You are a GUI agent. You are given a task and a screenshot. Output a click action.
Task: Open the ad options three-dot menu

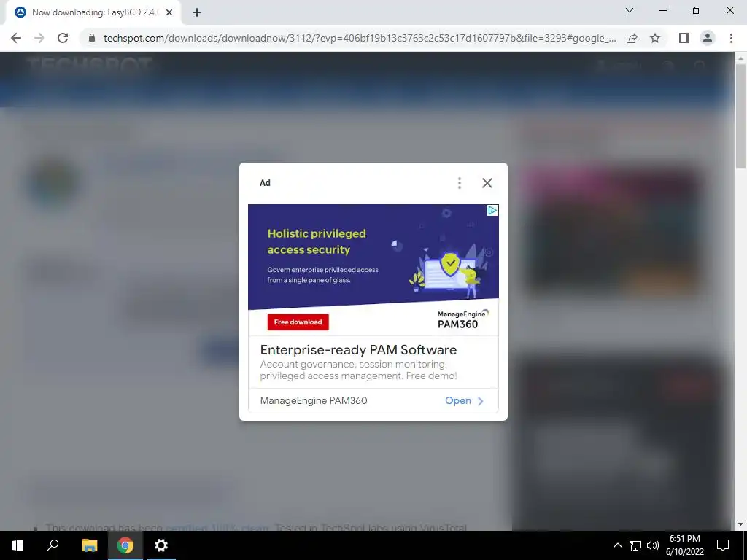tap(460, 183)
